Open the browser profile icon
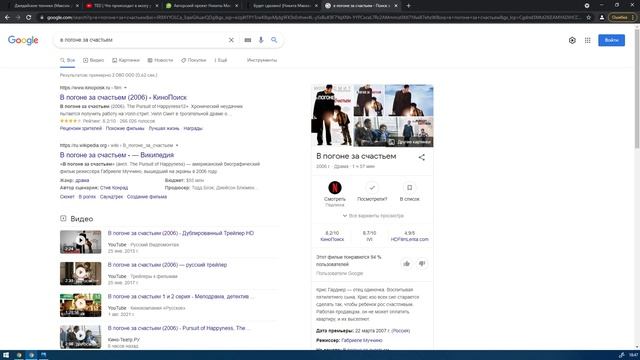Viewport: 640px width, 360px height. pyautogui.click(x=602, y=18)
